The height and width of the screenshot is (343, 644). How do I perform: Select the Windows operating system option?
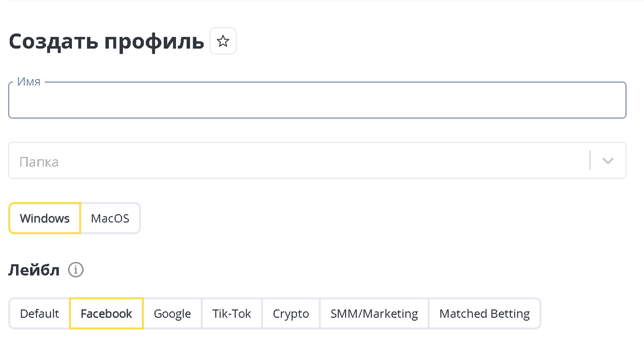[45, 218]
